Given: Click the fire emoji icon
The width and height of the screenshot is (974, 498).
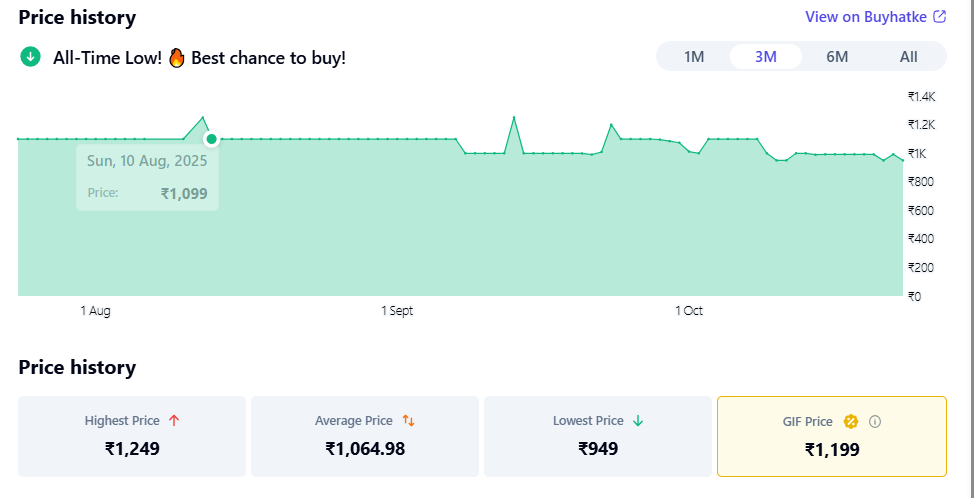Looking at the screenshot, I should coord(177,57).
